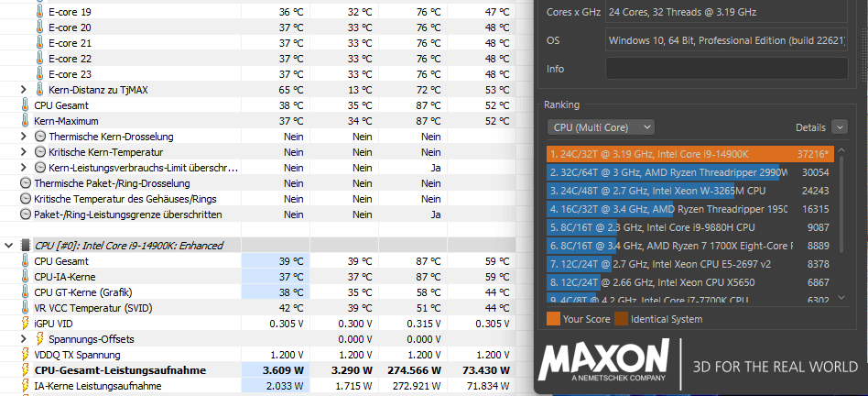This screenshot has height=396, width=868.
Task: Select the Intel Core i9-9880H ranking entry
Action: point(689,227)
